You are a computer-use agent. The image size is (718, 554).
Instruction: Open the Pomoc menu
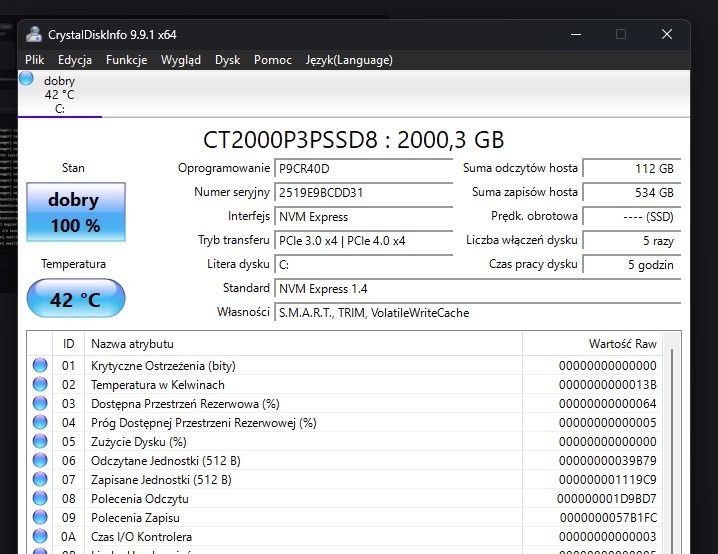click(273, 60)
